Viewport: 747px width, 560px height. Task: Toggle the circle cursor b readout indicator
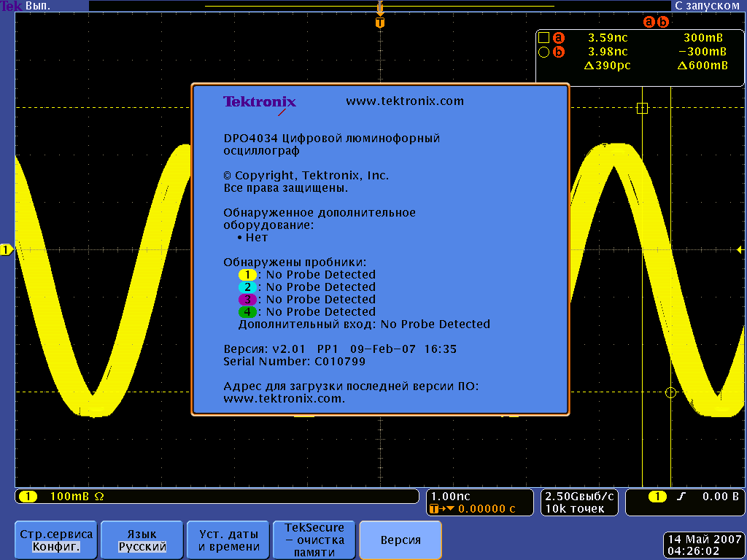coord(543,52)
